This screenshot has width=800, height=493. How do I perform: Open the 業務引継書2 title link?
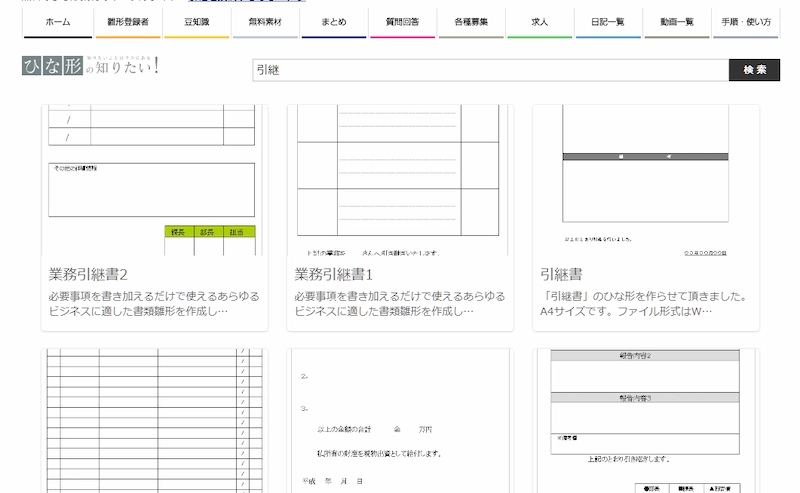pyautogui.click(x=88, y=274)
